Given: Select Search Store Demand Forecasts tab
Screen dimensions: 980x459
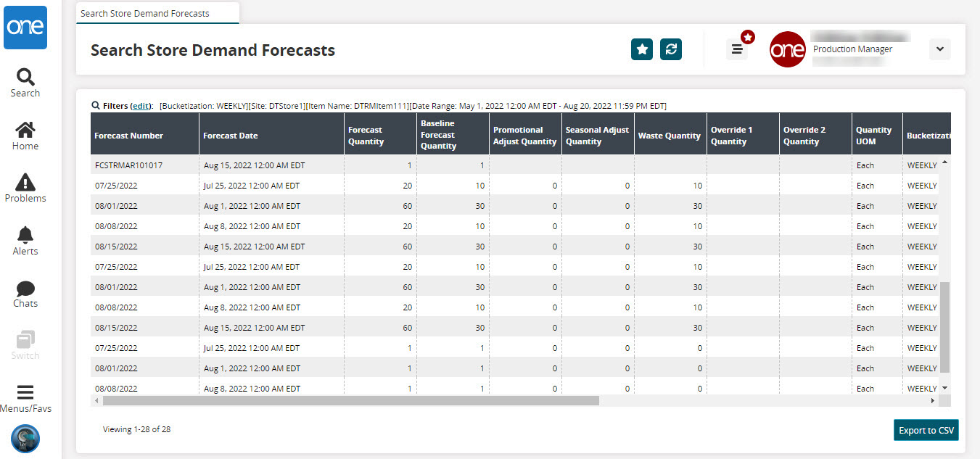Looking at the screenshot, I should [145, 13].
